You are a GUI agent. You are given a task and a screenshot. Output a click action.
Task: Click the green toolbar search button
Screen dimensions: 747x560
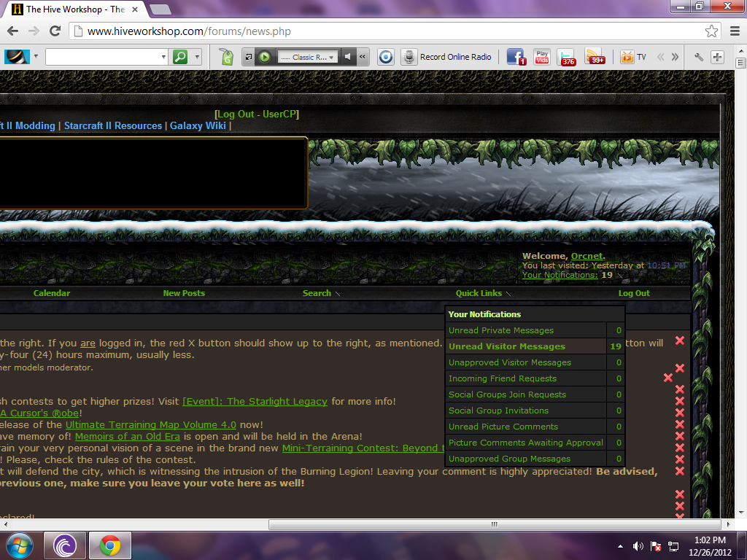point(180,57)
